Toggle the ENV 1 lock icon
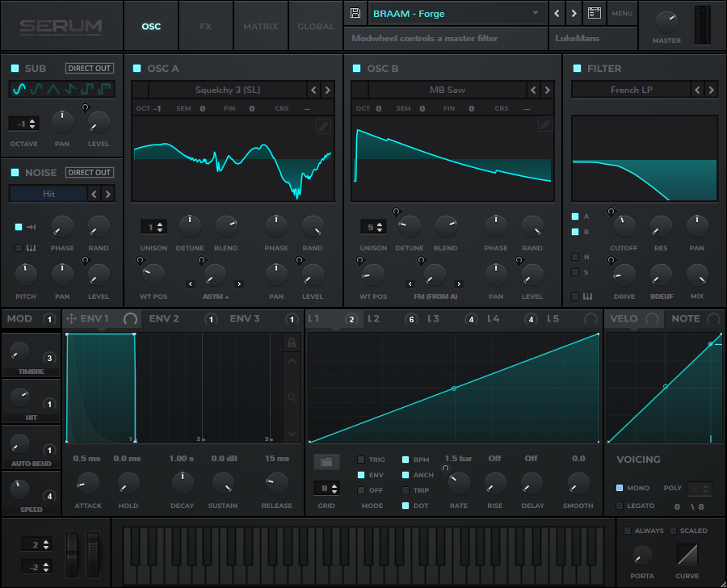Viewport: 727px width, 588px height. pos(291,342)
